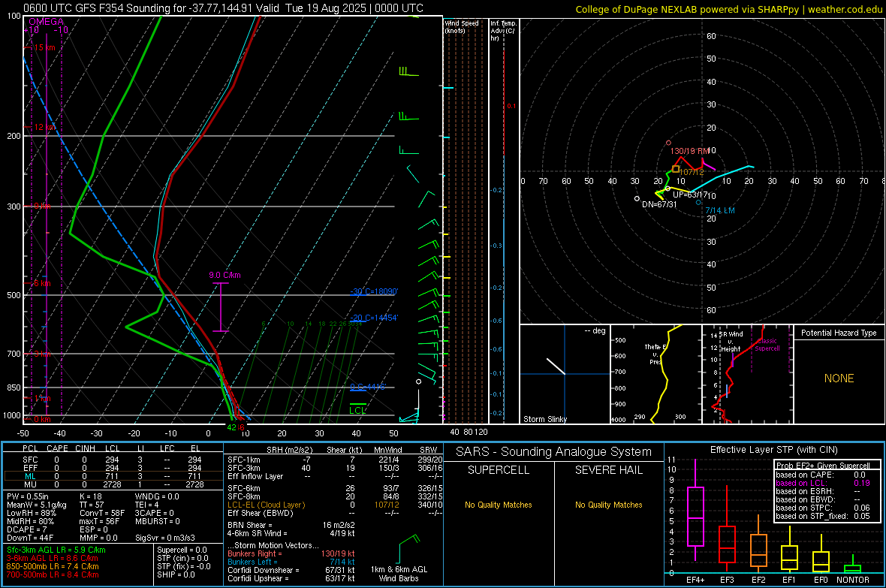Click the BRN Shear = 16 m2/s2 line
This screenshot has height=588, width=886.
(x=291, y=525)
